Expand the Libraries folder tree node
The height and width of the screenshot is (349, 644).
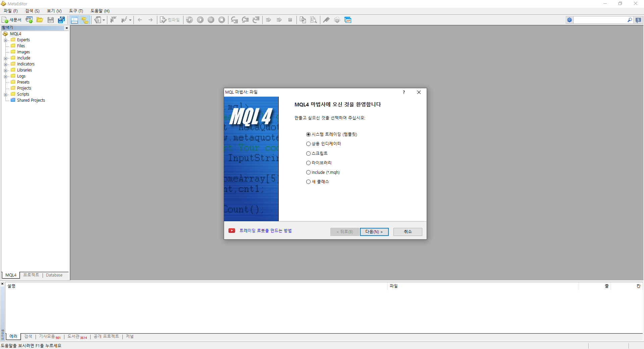click(5, 70)
